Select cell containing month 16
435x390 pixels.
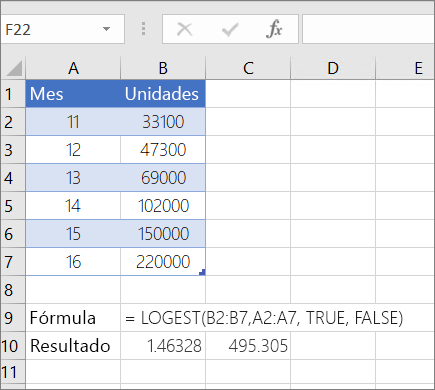point(73,262)
